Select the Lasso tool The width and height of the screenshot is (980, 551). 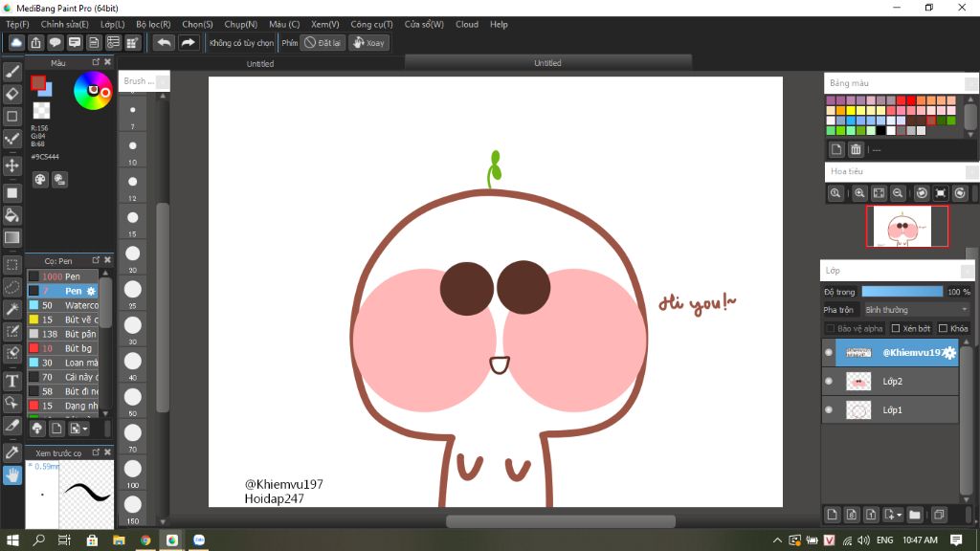(11, 287)
